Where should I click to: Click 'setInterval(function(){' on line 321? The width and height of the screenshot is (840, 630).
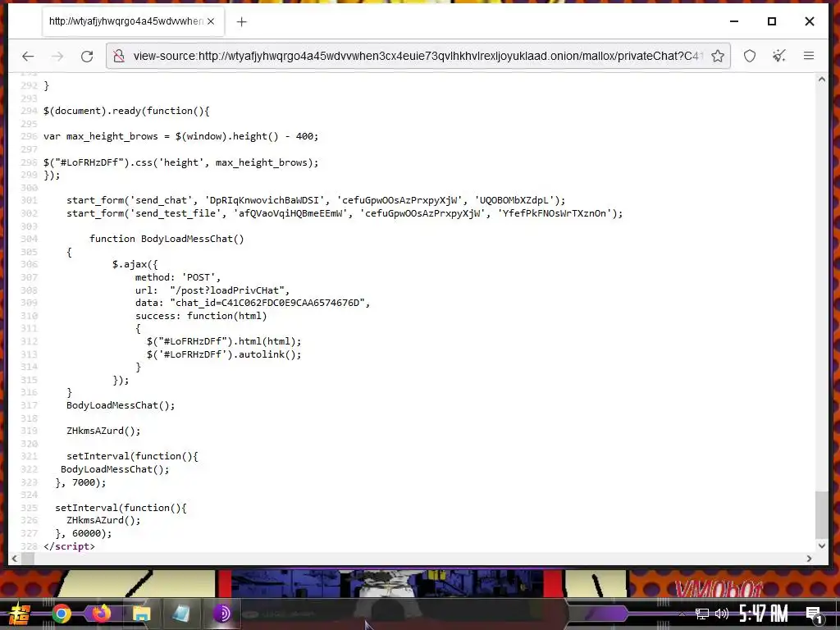pyautogui.click(x=132, y=456)
